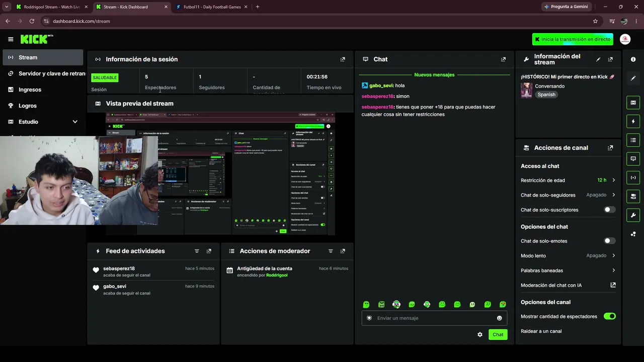Open the hamburger menu beside the Kick logo

11,39
